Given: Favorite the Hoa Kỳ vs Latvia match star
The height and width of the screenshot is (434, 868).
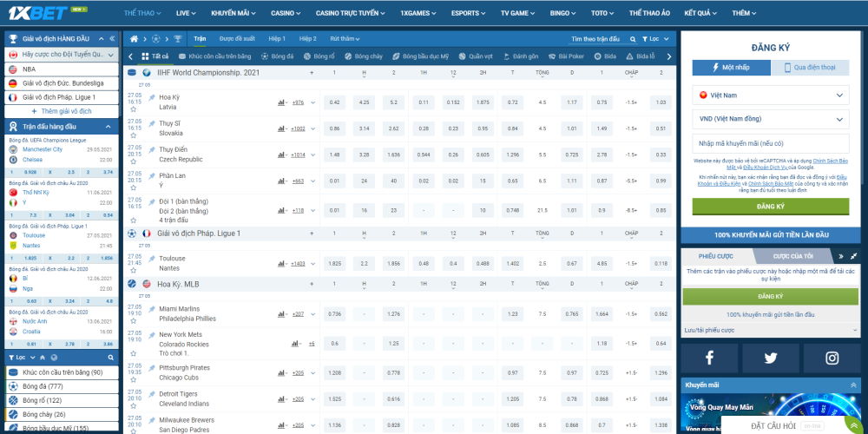Looking at the screenshot, I should tap(133, 109).
